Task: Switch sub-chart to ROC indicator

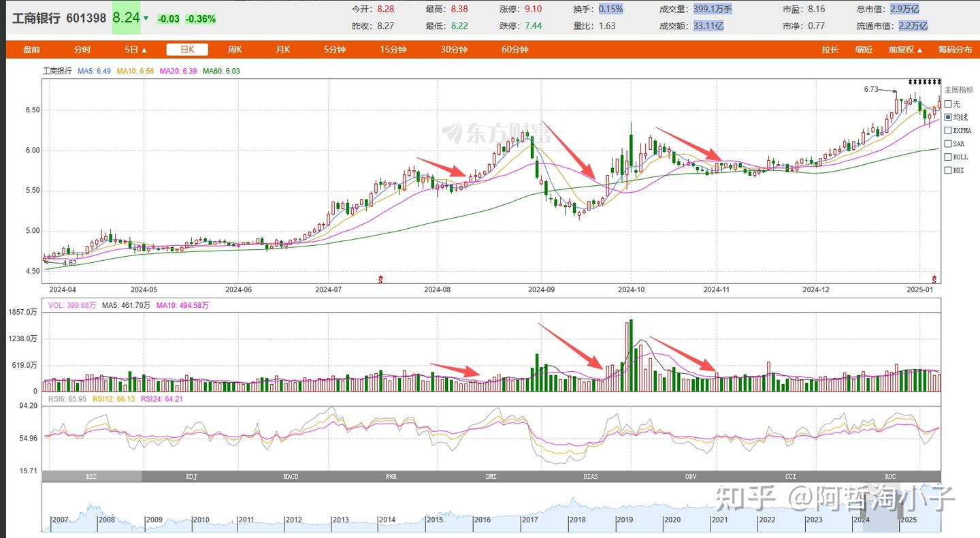Action: [890, 477]
